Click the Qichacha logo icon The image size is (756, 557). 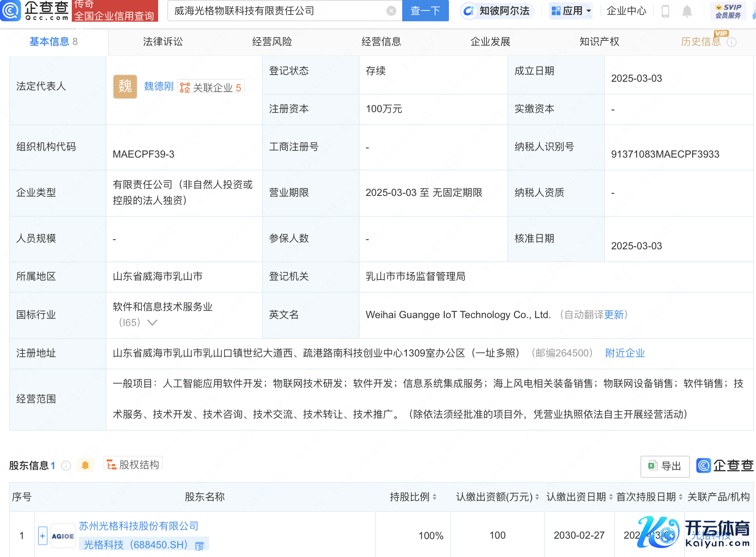[x=10, y=10]
